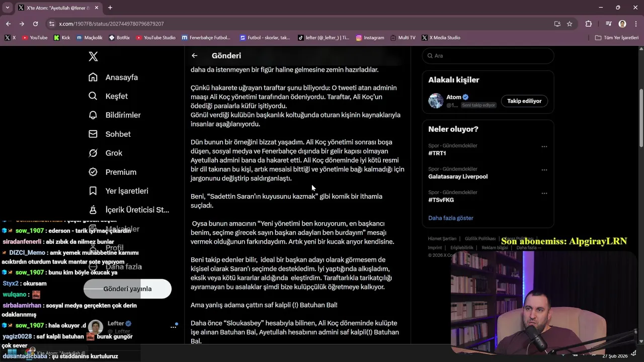
Task: Open lefter TikTok bookmark
Action: pos(323,38)
